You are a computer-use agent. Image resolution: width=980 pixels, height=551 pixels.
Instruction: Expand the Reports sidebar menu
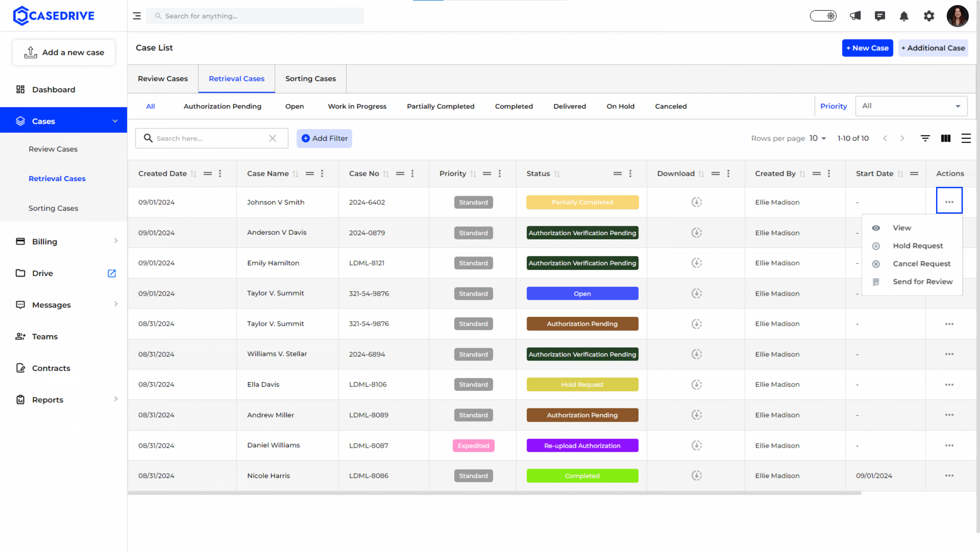116,399
